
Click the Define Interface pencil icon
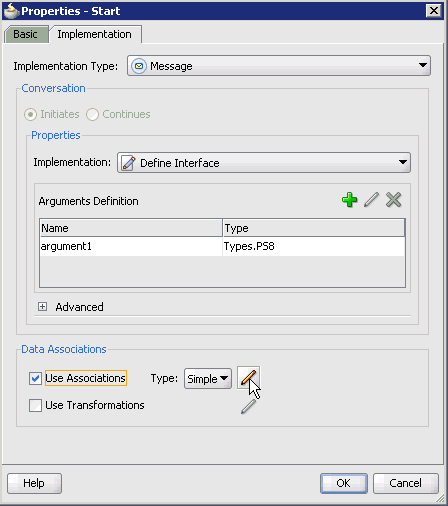129,163
